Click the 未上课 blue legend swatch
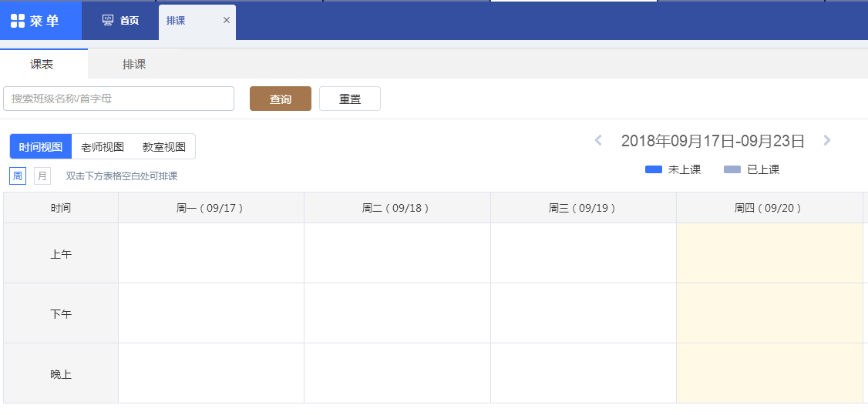The height and width of the screenshot is (415, 868). click(x=654, y=169)
